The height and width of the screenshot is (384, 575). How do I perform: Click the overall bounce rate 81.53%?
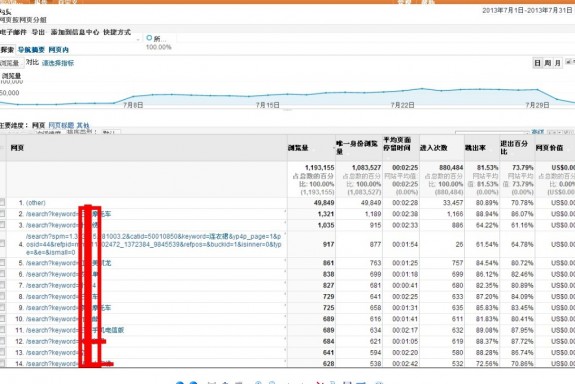pyautogui.click(x=487, y=168)
